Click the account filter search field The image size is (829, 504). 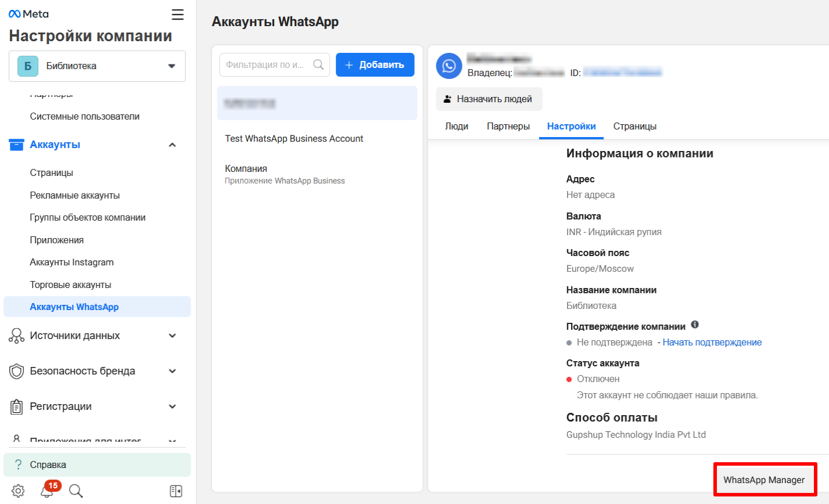point(267,65)
